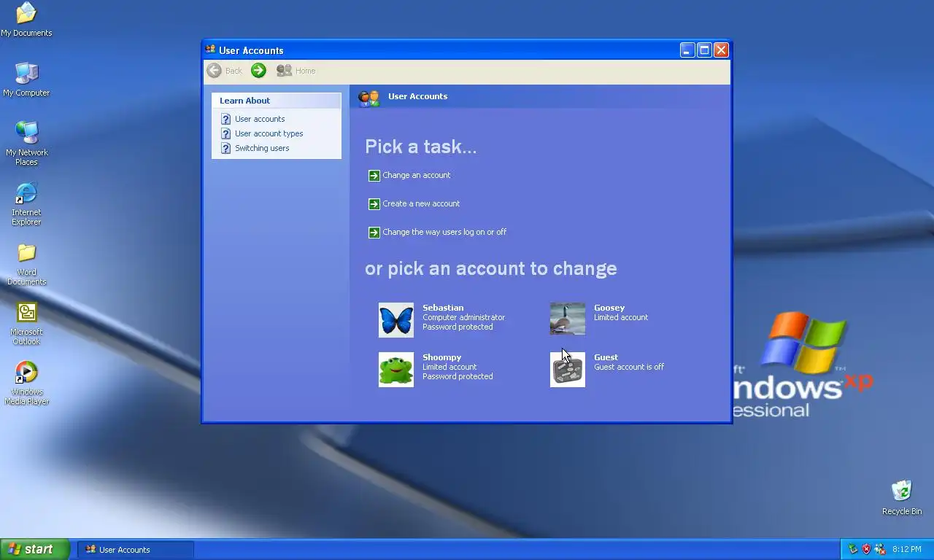934x560 pixels.
Task: Click User Accounts taskbar button
Action: tap(136, 550)
